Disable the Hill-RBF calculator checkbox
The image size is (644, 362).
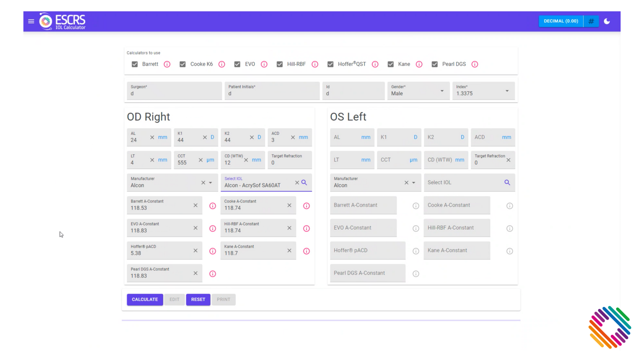point(279,64)
